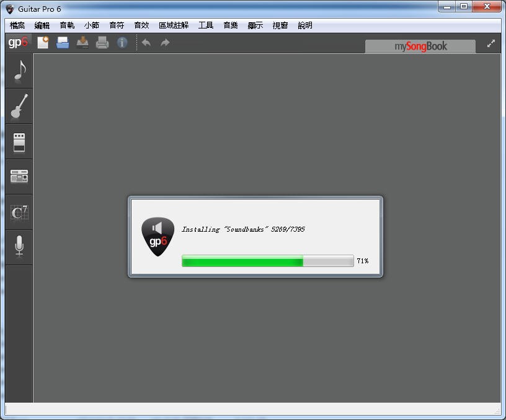Click the 71% progress percentage label
Screen dimensions: 506x420
tap(363, 261)
